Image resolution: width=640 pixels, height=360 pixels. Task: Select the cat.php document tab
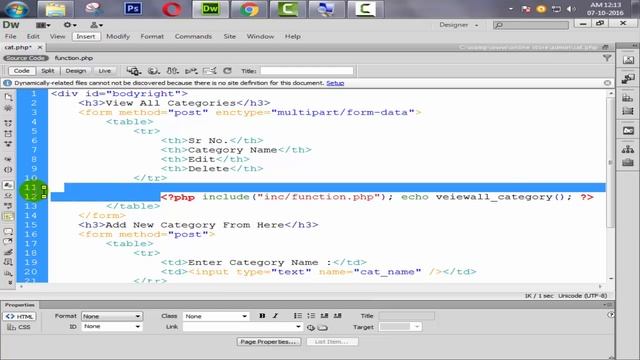[x=18, y=47]
